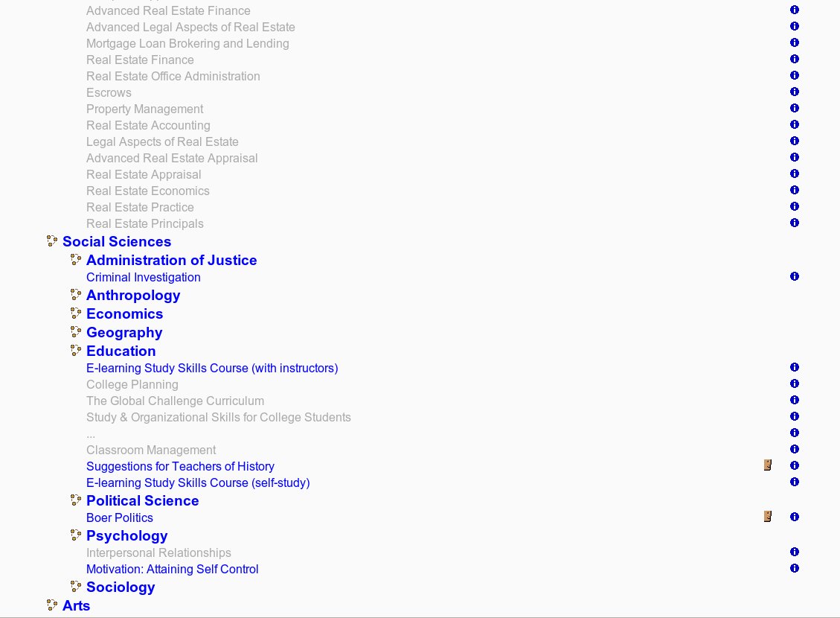
Task: Select the Interpersonal Relationships course
Action: (158, 552)
